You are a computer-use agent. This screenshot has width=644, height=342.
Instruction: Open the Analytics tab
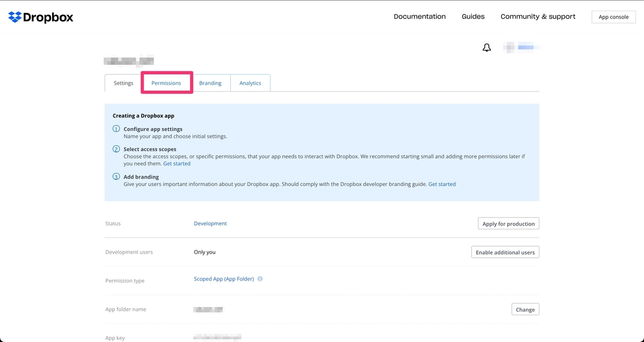pos(250,83)
